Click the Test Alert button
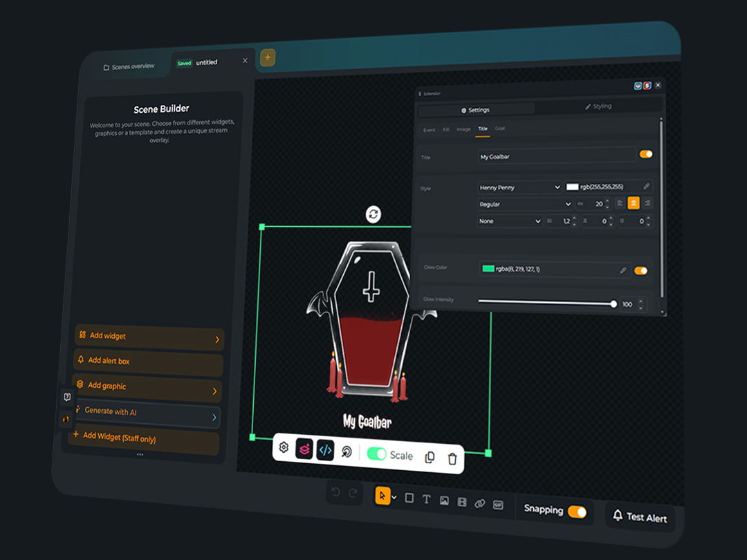Viewport: 747px width, 560px height. [640, 516]
